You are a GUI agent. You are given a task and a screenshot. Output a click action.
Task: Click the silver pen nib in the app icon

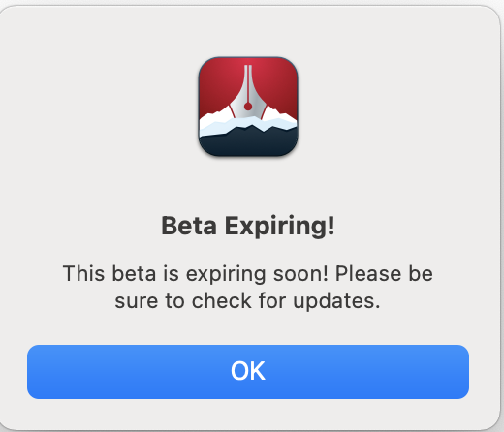248,92
